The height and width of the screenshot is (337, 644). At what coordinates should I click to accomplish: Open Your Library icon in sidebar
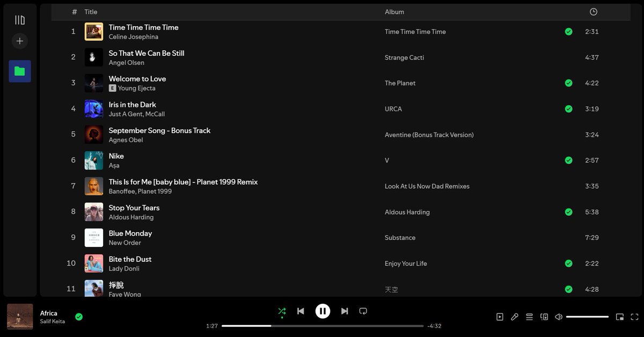(20, 20)
